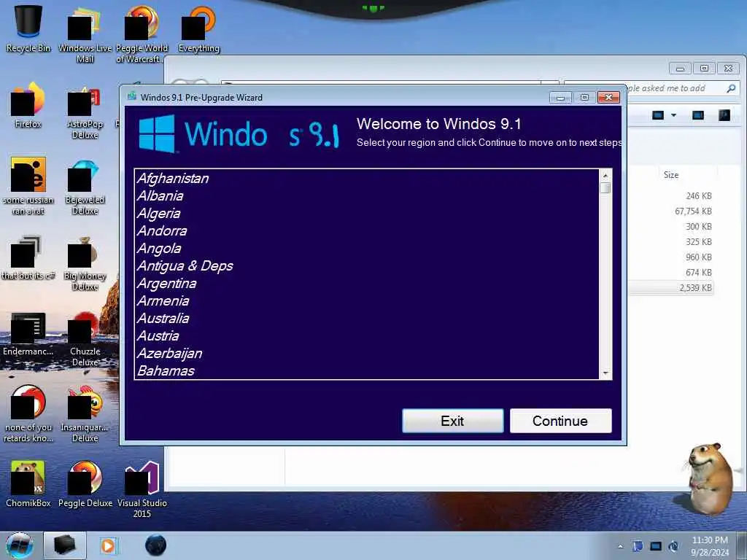The image size is (747, 560).
Task: Click Continue in the Pre-Upgrade Wizard
Action: click(561, 421)
